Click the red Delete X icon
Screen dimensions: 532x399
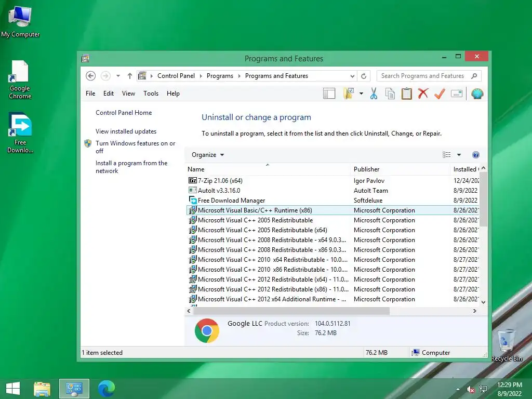pyautogui.click(x=423, y=94)
